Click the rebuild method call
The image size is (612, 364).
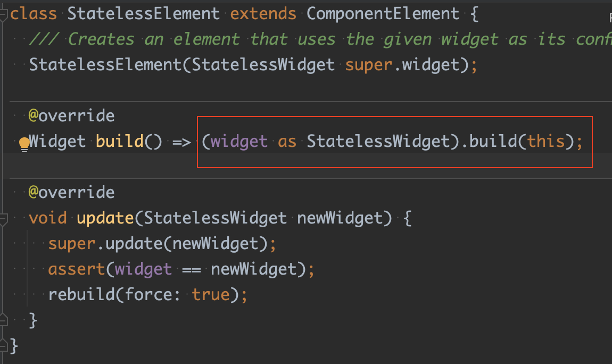[x=81, y=295]
